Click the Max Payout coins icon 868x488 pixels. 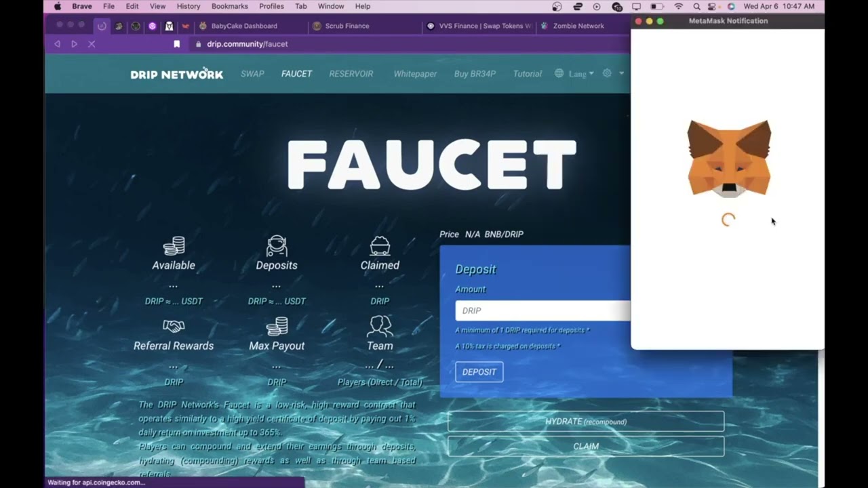tap(277, 326)
